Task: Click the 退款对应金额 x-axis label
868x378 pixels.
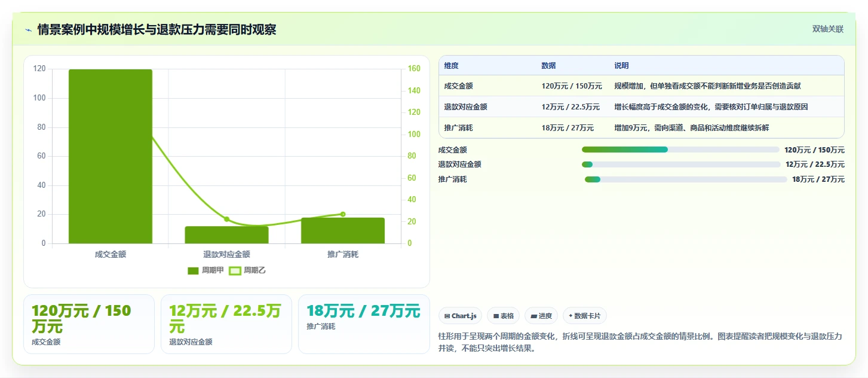Action: (226, 254)
